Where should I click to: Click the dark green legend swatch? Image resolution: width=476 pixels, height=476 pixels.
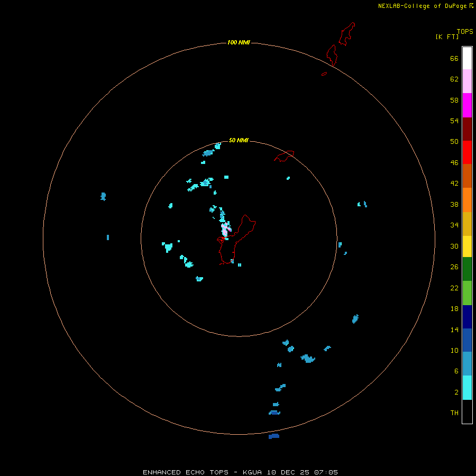coord(467,269)
